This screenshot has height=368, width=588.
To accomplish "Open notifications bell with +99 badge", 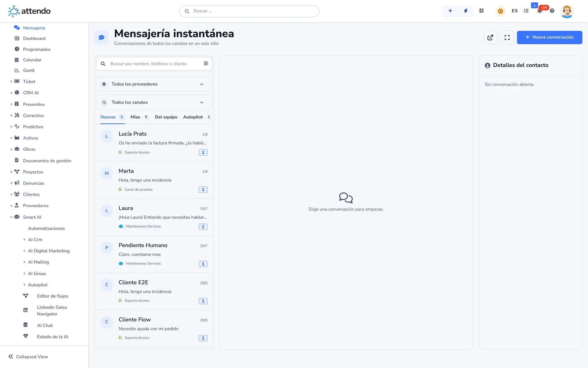I will (540, 11).
